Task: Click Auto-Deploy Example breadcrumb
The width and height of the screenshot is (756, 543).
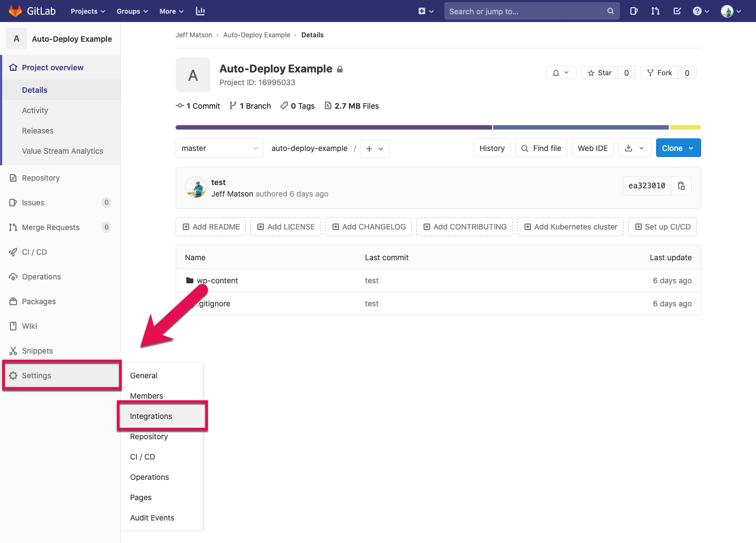Action: click(x=257, y=35)
